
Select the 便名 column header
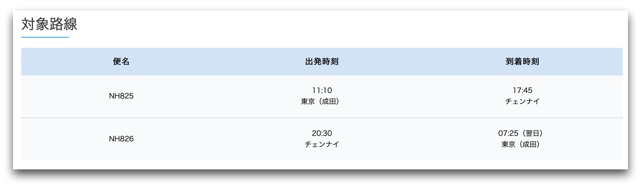(x=121, y=62)
